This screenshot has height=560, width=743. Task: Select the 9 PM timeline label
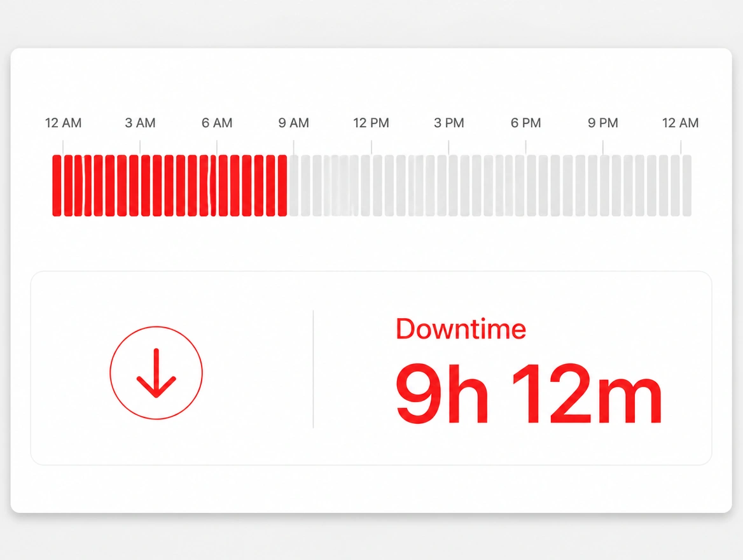603,123
